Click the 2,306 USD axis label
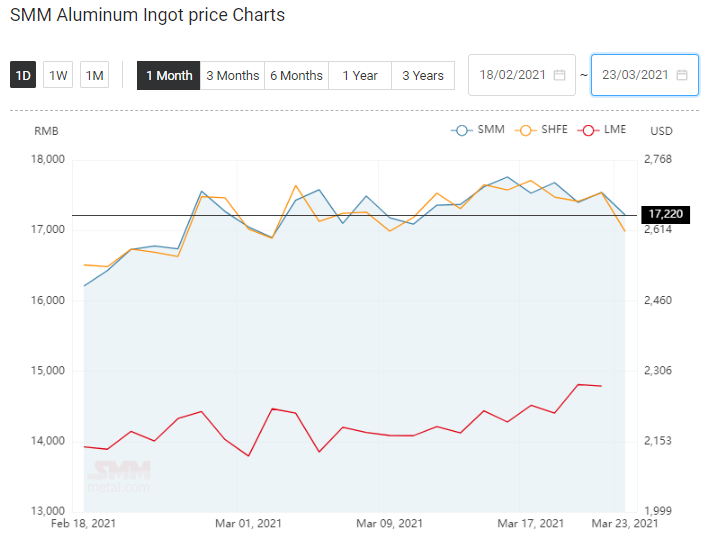The height and width of the screenshot is (538, 723). [x=658, y=371]
